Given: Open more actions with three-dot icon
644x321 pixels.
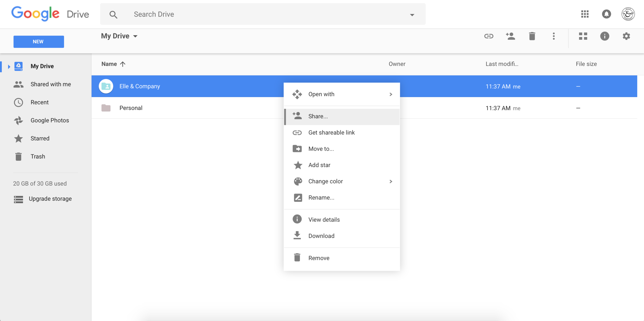Looking at the screenshot, I should click(x=554, y=36).
